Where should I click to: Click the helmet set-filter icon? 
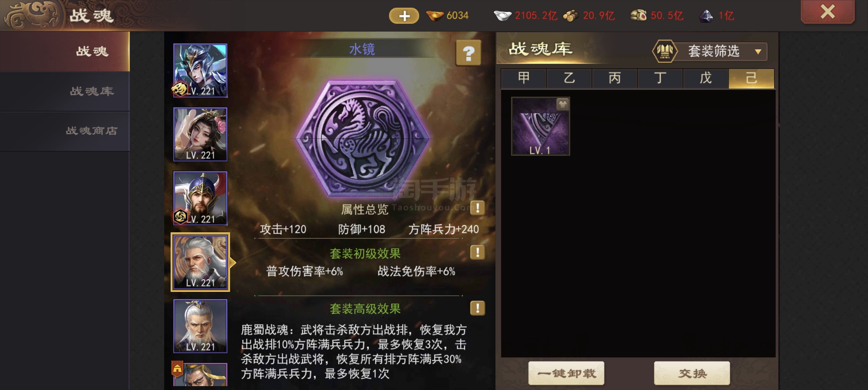point(664,52)
